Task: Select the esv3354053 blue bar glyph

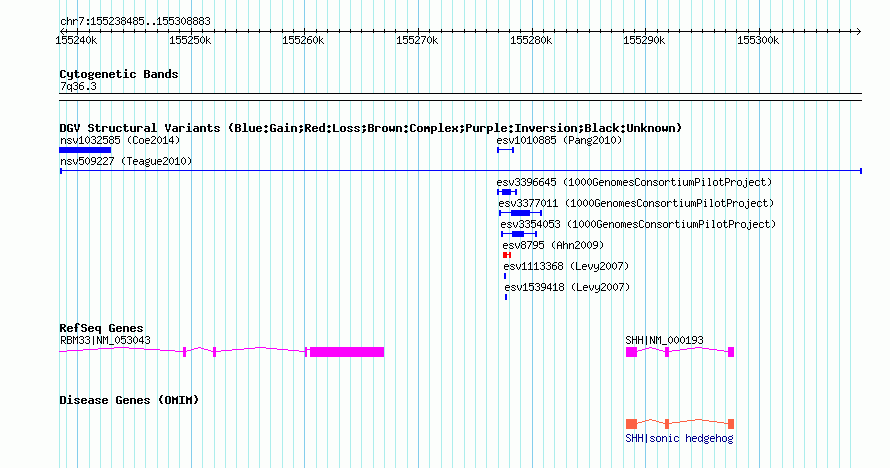Action: (x=519, y=234)
